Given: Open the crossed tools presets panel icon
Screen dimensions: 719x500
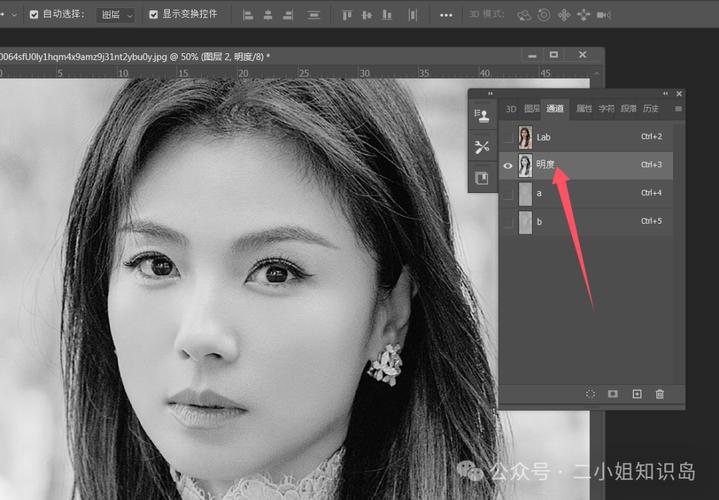Looking at the screenshot, I should tap(481, 147).
